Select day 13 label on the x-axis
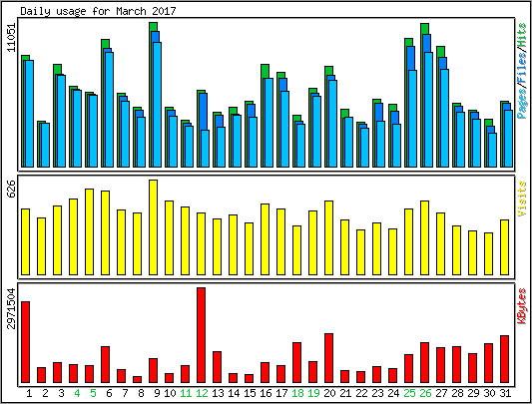 pyautogui.click(x=218, y=393)
